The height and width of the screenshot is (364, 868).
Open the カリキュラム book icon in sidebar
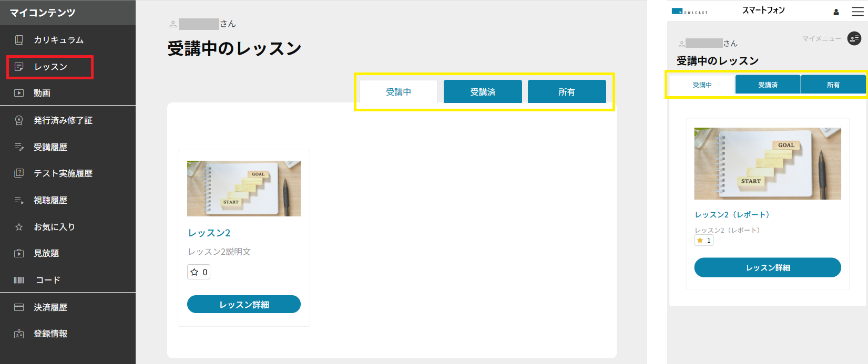19,40
